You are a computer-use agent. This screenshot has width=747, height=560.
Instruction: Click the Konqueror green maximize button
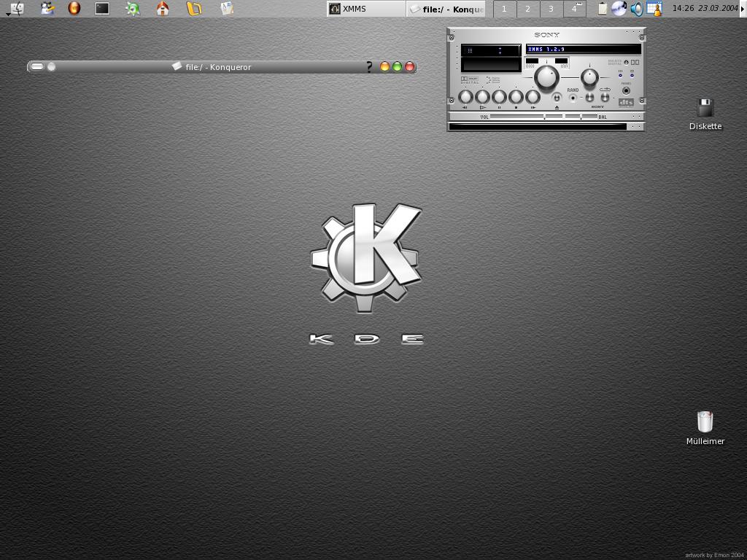click(398, 66)
